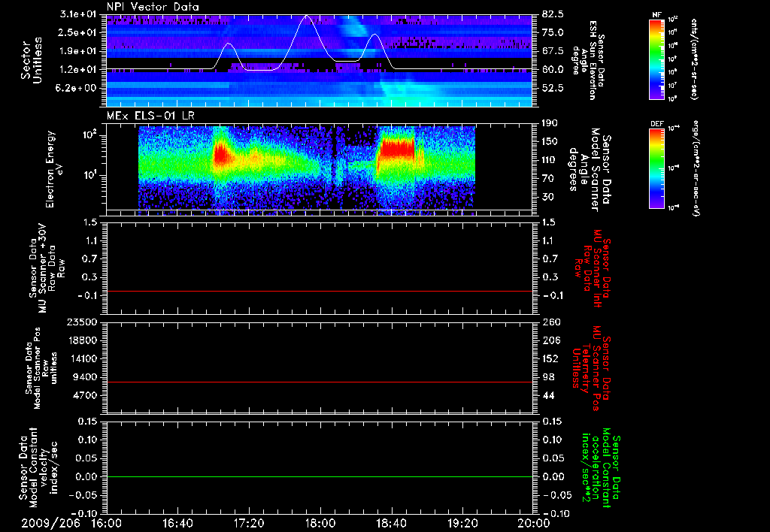Click the "Model Scanner Angle degrees" axis title
This screenshot has height=532, width=770.
[590, 170]
